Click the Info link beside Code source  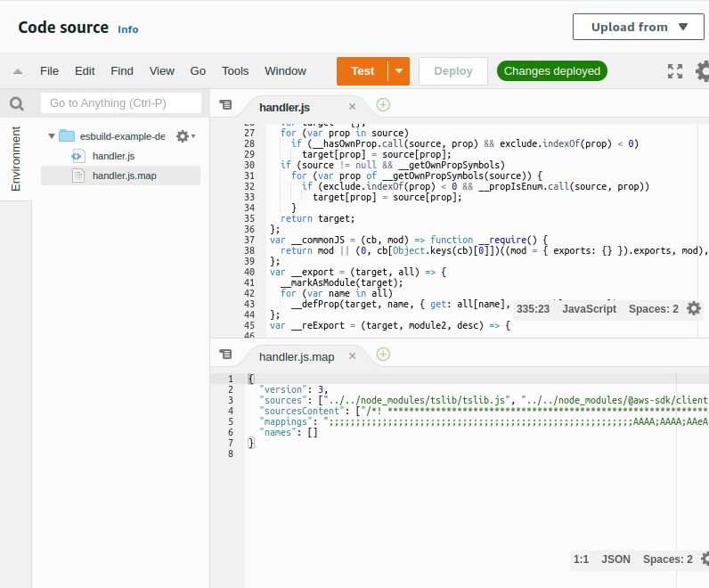click(128, 29)
